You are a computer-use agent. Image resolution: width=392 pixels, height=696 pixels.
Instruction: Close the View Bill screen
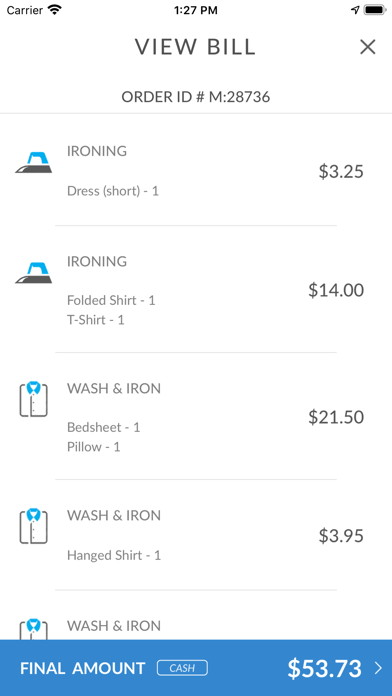point(368,47)
